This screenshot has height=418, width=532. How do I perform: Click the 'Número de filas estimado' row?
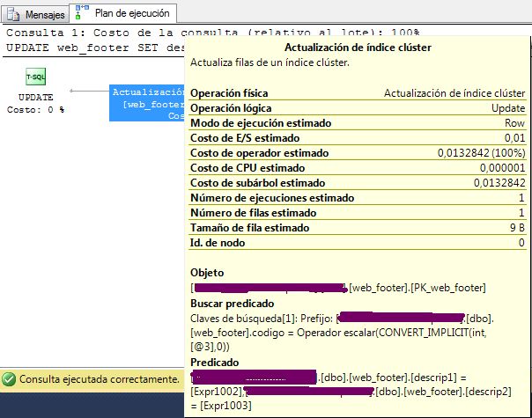[358, 213]
